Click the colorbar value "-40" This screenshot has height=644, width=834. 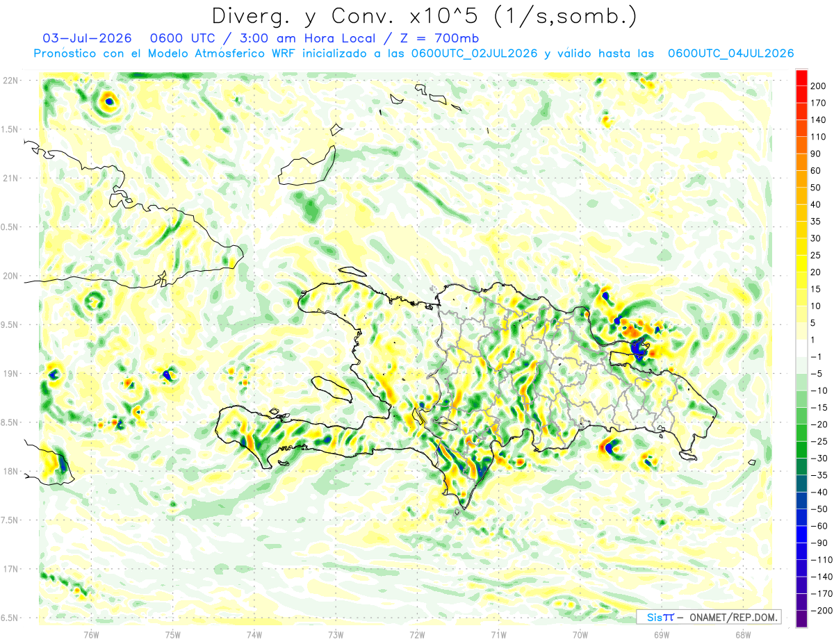pos(821,492)
